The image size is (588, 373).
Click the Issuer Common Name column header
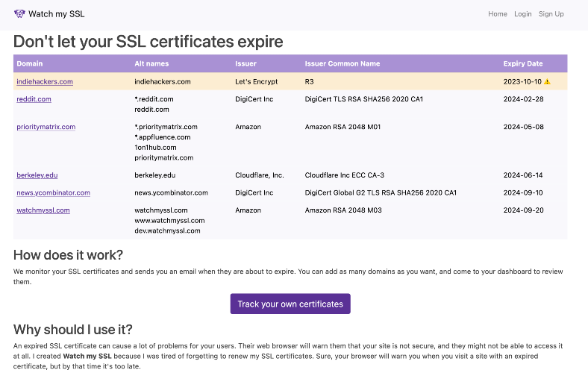343,63
